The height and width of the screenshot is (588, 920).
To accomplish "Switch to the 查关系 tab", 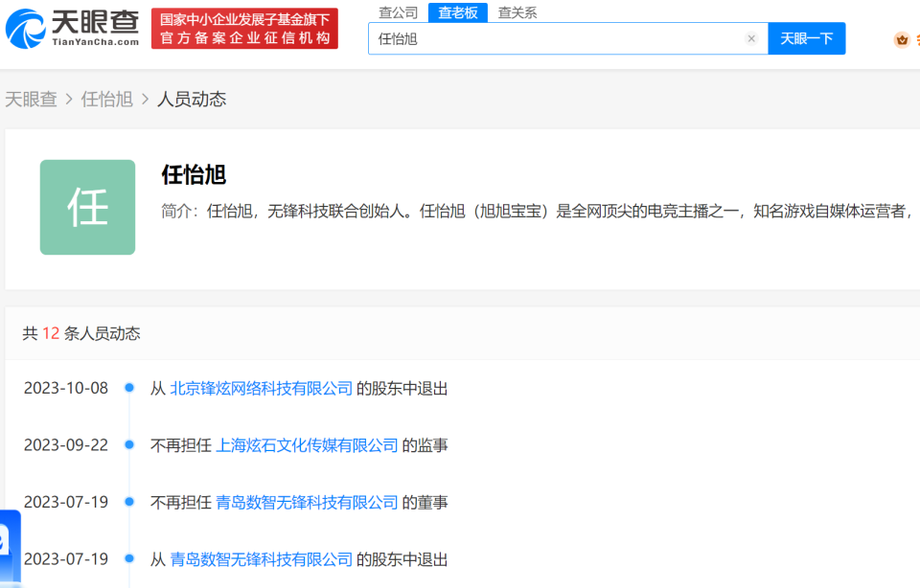I will coord(517,12).
